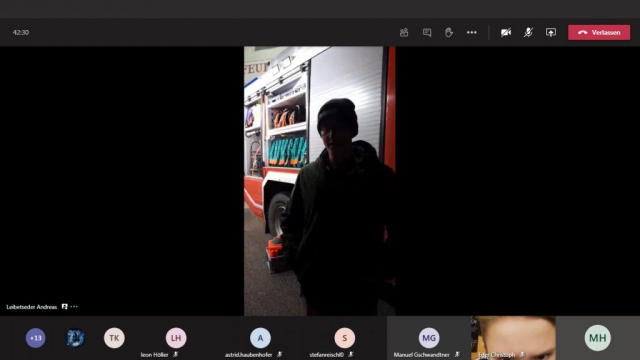
Task: Open the participants panel icon
Action: coord(404,33)
